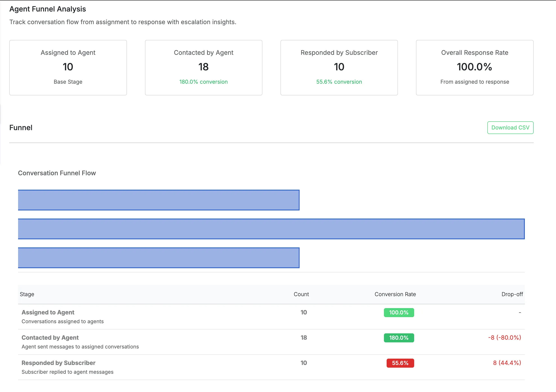Click the Download CSV button

[510, 127]
